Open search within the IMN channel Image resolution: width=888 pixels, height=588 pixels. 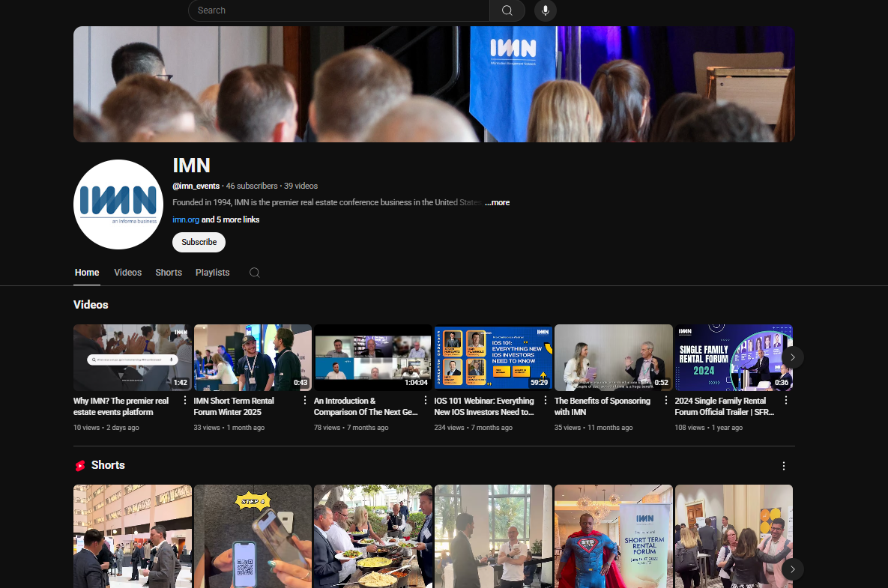(254, 273)
